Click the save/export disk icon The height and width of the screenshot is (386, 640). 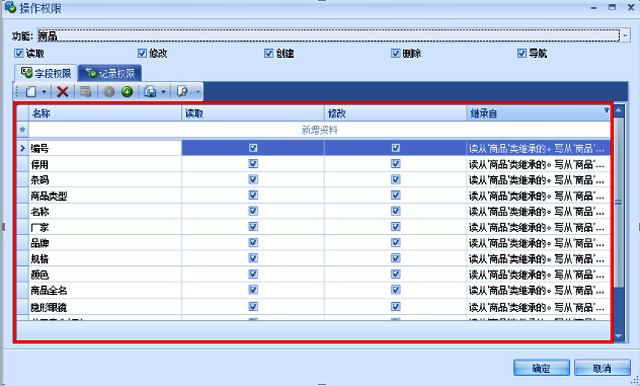click(x=150, y=92)
